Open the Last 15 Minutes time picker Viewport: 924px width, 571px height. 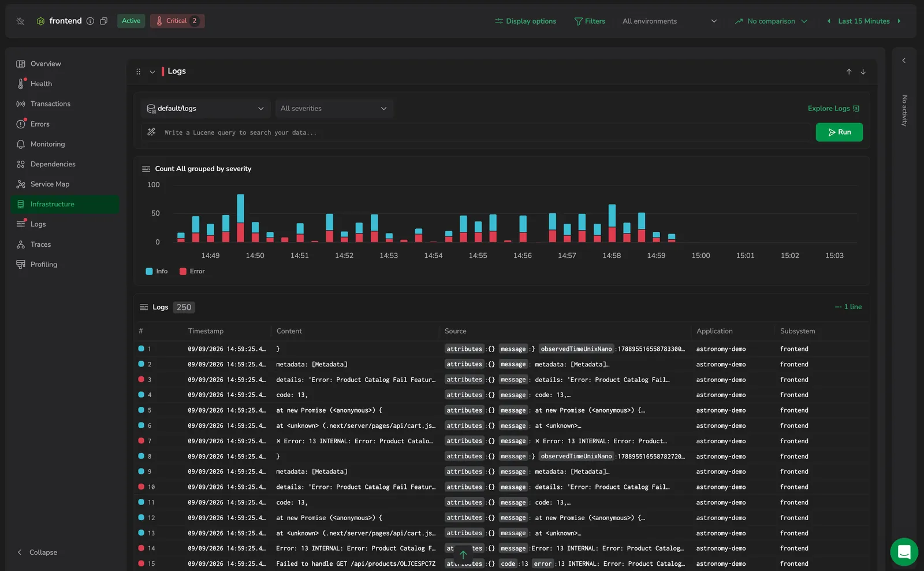[864, 21]
